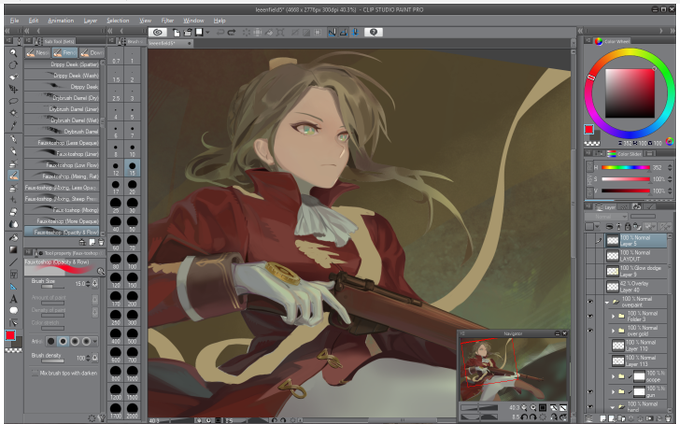
Task: Select the Figure line tool
Action: pyautogui.click(x=13, y=262)
